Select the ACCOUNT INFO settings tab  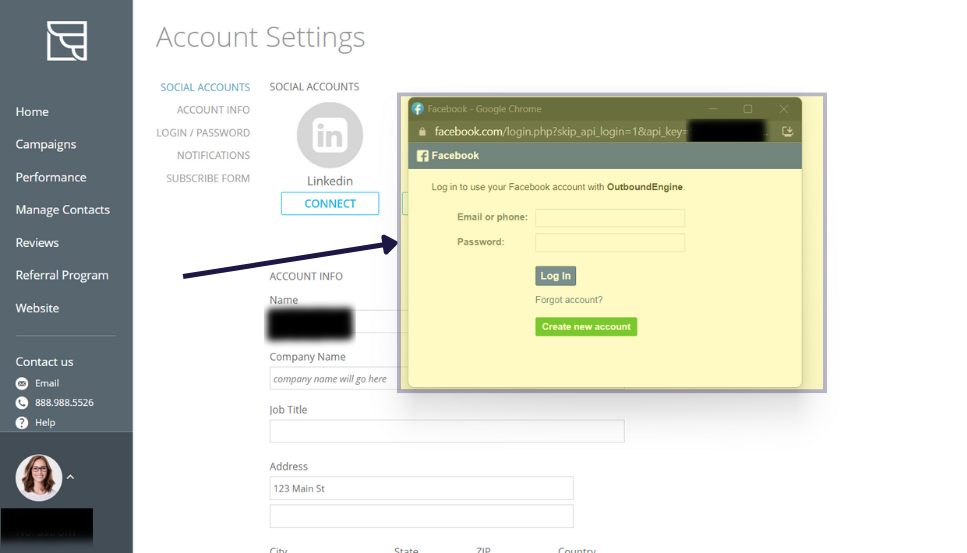pyautogui.click(x=213, y=110)
